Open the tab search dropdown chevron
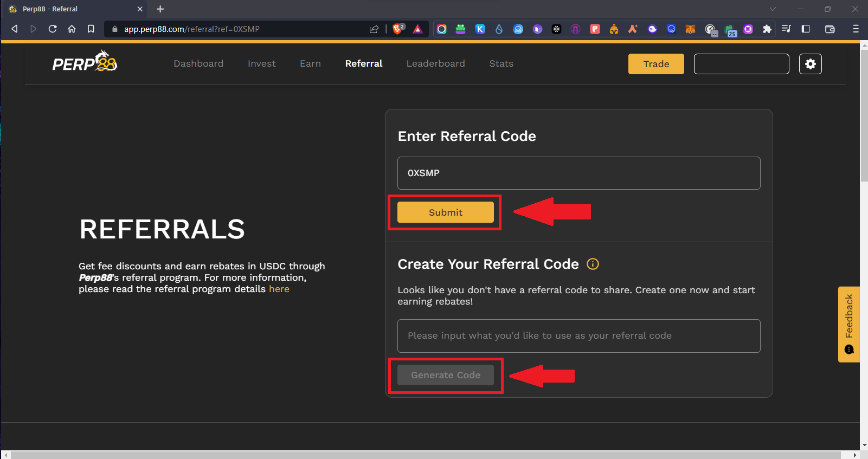Viewport: 868px width, 459px height. [x=773, y=9]
